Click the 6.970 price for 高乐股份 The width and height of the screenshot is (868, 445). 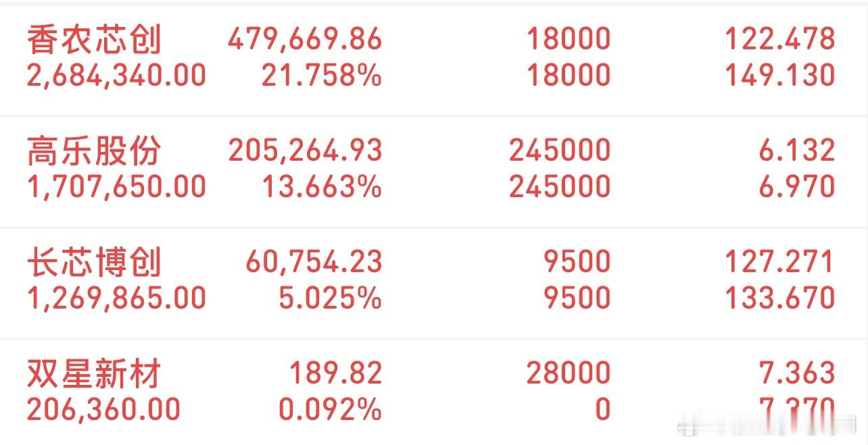coord(803,186)
